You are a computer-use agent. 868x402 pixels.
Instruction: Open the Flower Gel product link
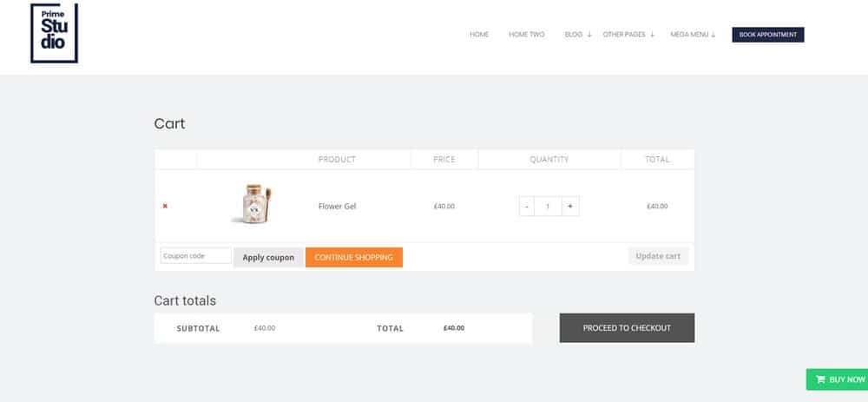337,207
